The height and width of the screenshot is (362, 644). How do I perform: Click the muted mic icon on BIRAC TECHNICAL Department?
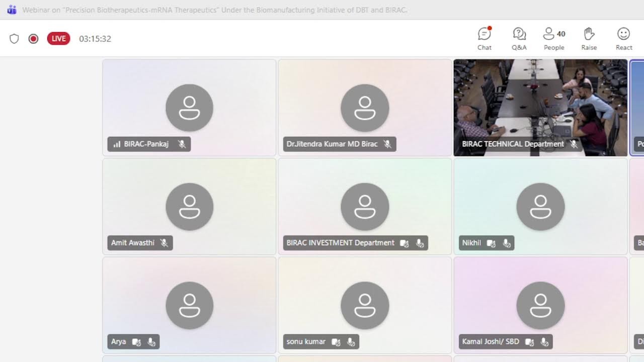tap(574, 144)
